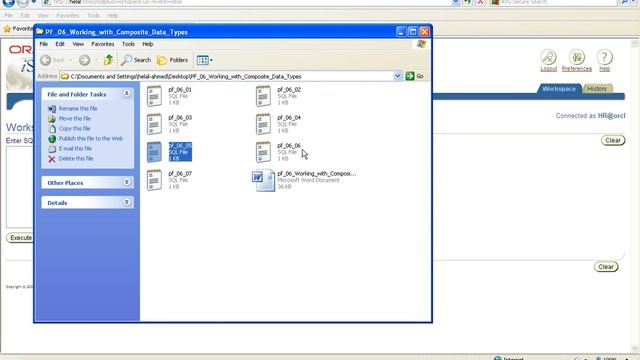Click the Favorites star in the browser

pyautogui.click(x=7, y=29)
